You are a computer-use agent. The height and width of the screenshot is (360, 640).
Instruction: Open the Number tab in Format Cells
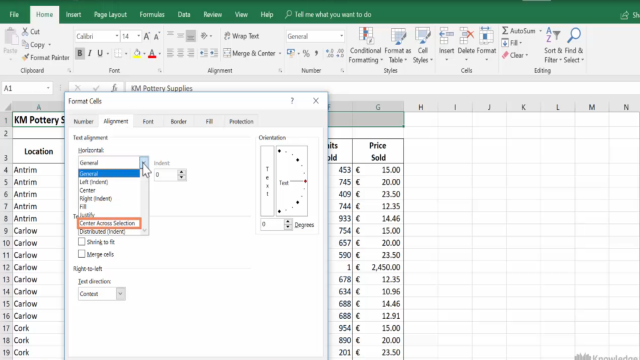click(84, 122)
